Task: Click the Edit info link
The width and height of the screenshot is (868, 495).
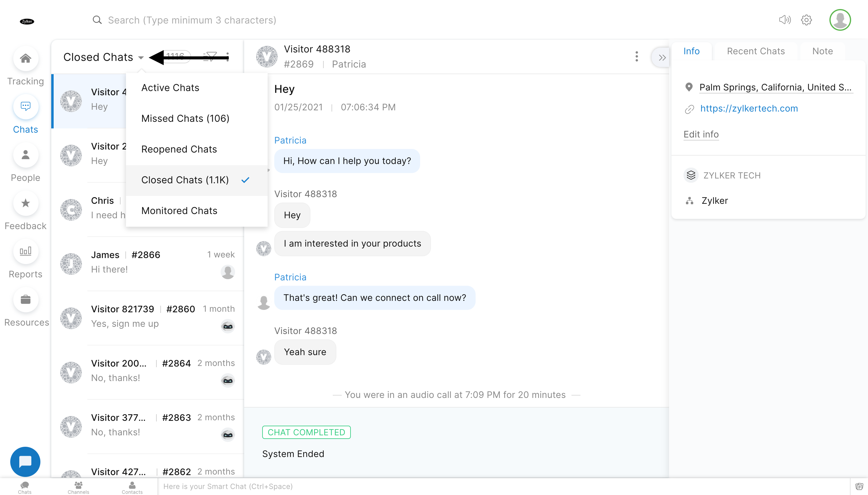Action: [701, 134]
